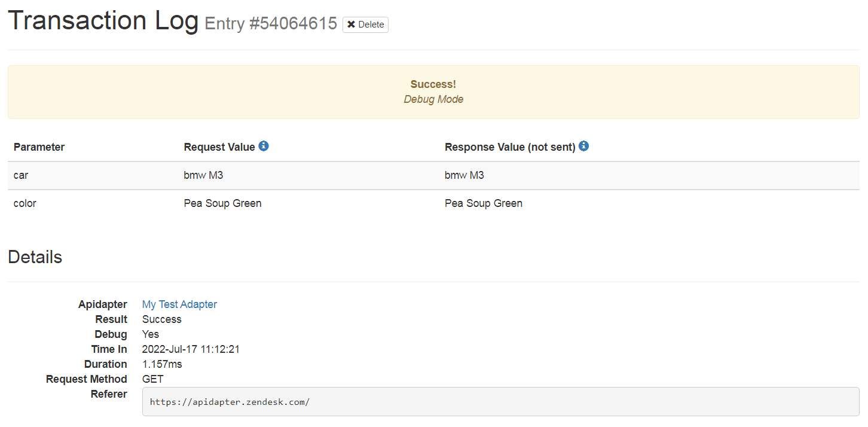Click the Parameter column header
868x427 pixels.
pyautogui.click(x=39, y=147)
